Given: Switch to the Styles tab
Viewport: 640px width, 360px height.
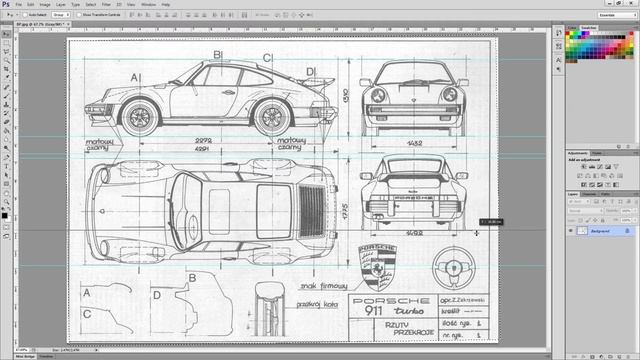Looking at the screenshot, I should tap(597, 153).
